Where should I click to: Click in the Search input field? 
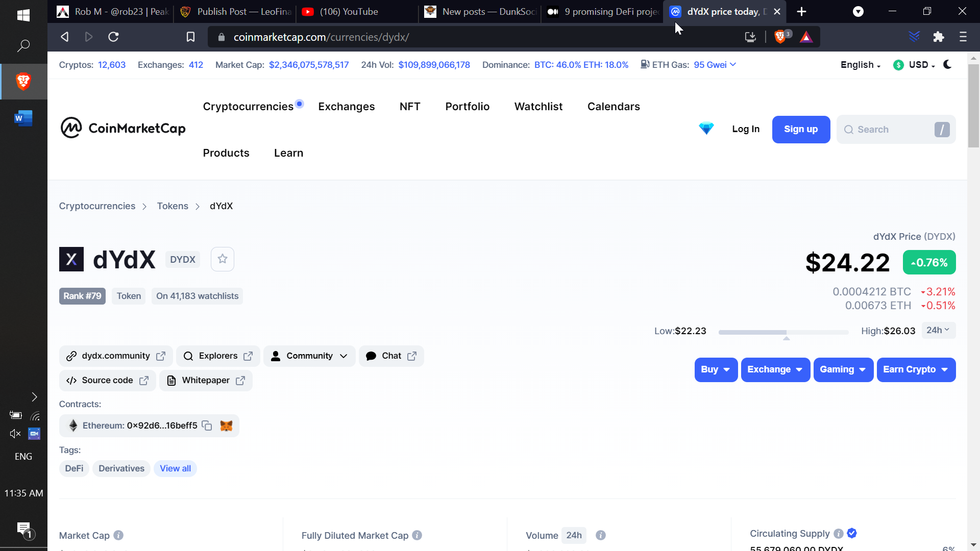896,130
